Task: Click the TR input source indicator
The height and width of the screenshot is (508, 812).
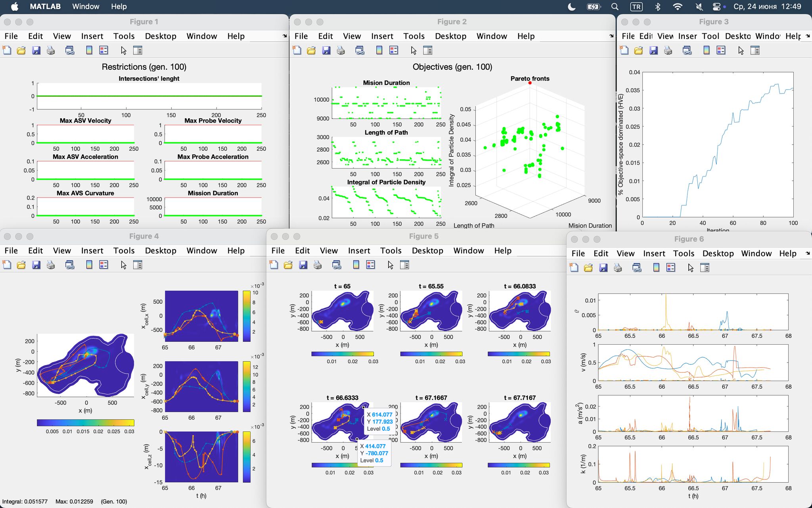Action: coord(636,6)
